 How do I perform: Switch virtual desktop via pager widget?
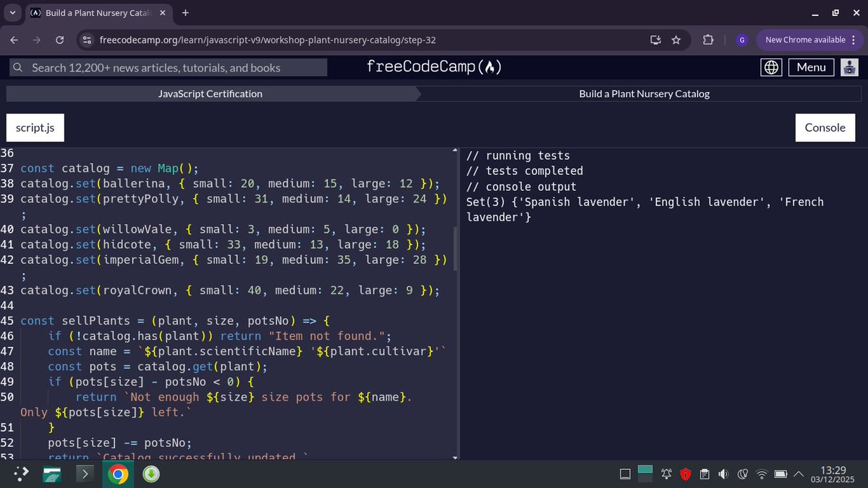(645, 474)
